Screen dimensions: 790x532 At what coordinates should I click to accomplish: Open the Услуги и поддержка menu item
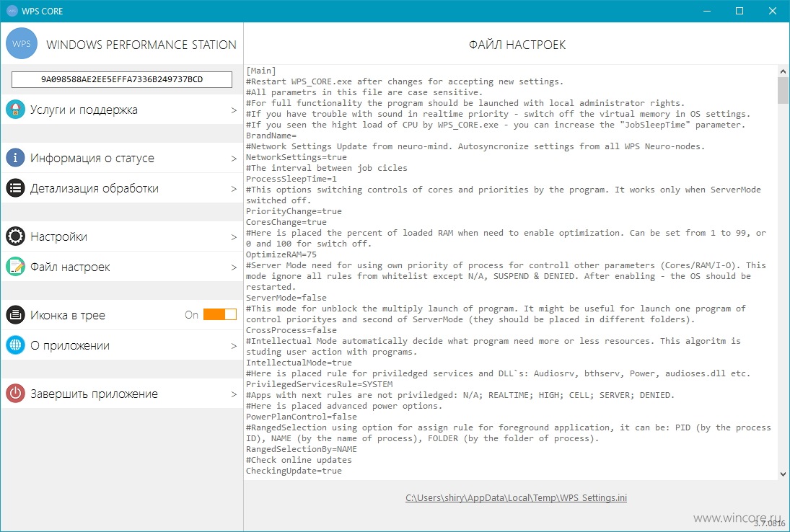[122, 110]
